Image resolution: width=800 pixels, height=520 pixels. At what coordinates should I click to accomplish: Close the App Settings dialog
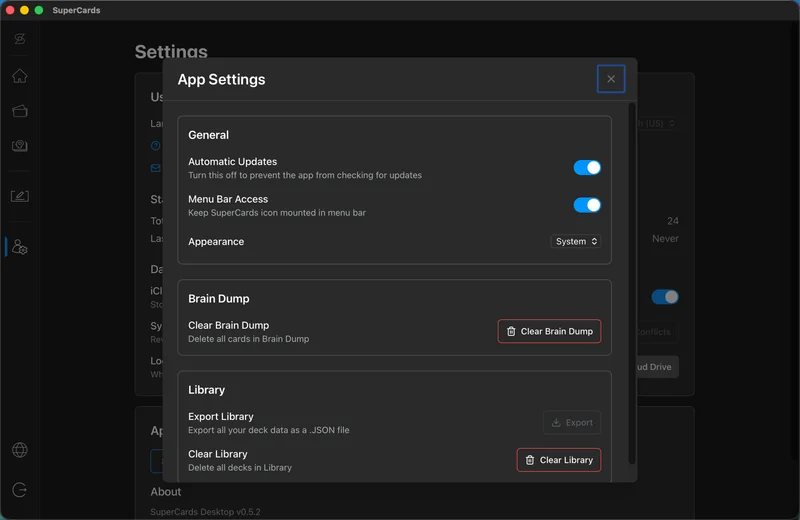pos(611,79)
